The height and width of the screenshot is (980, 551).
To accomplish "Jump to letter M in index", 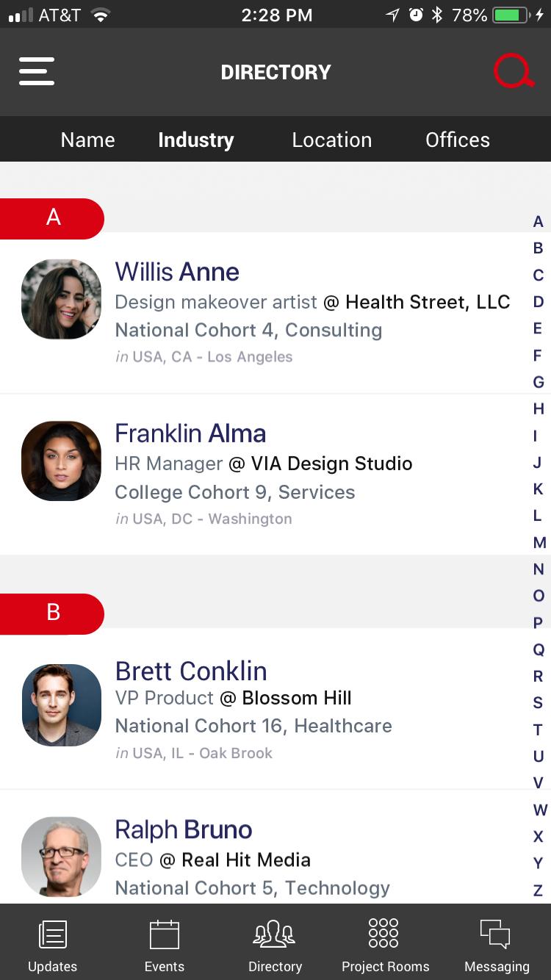I will pos(539,542).
